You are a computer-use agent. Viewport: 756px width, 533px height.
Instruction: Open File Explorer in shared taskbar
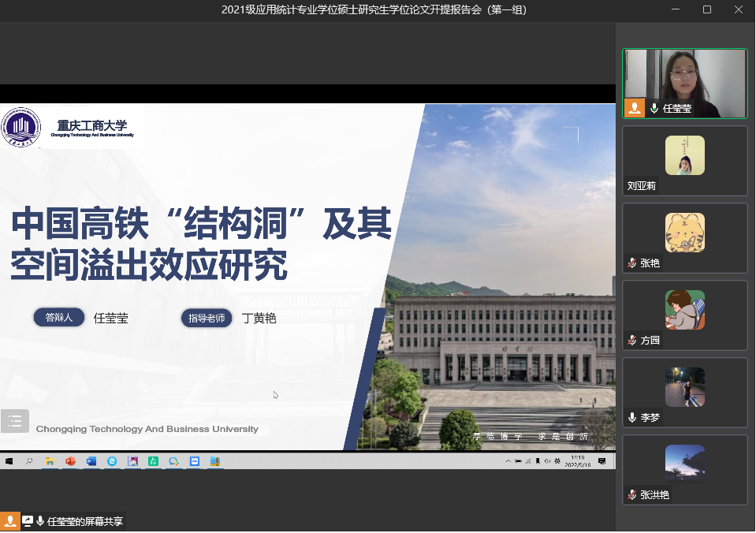coord(50,461)
